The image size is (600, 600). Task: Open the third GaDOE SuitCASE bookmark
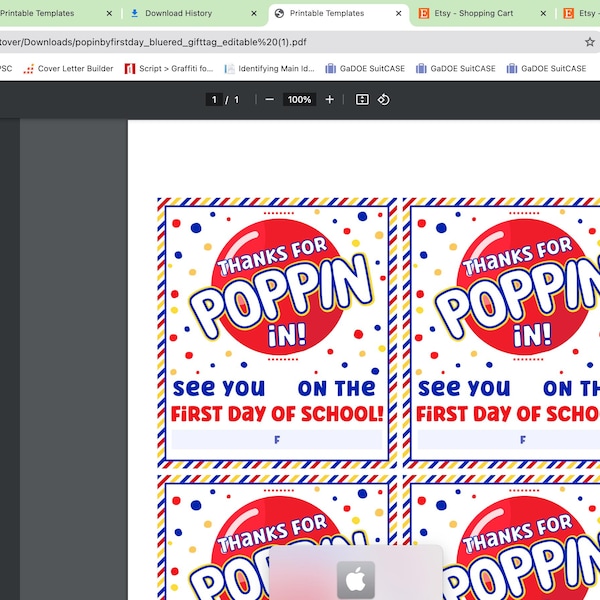pyautogui.click(x=546, y=68)
